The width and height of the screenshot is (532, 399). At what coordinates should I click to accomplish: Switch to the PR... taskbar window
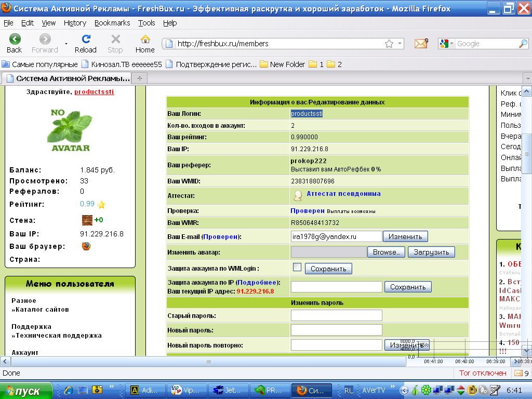(x=270, y=390)
